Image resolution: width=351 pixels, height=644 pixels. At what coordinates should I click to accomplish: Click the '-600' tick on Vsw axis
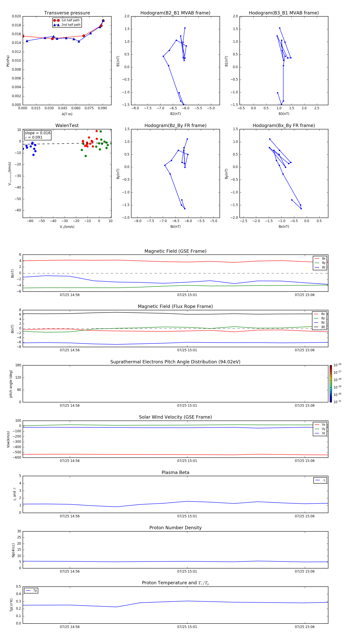click(x=17, y=457)
